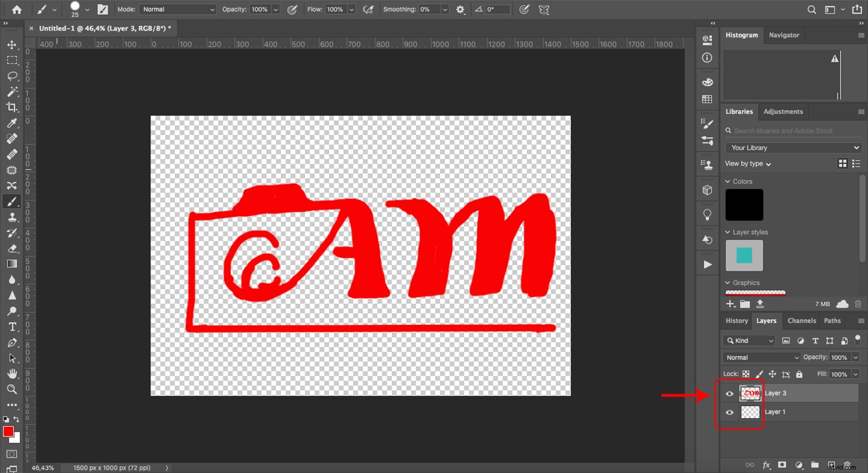The height and width of the screenshot is (473, 868).
Task: Select the Horizontal Type tool
Action: (x=12, y=327)
